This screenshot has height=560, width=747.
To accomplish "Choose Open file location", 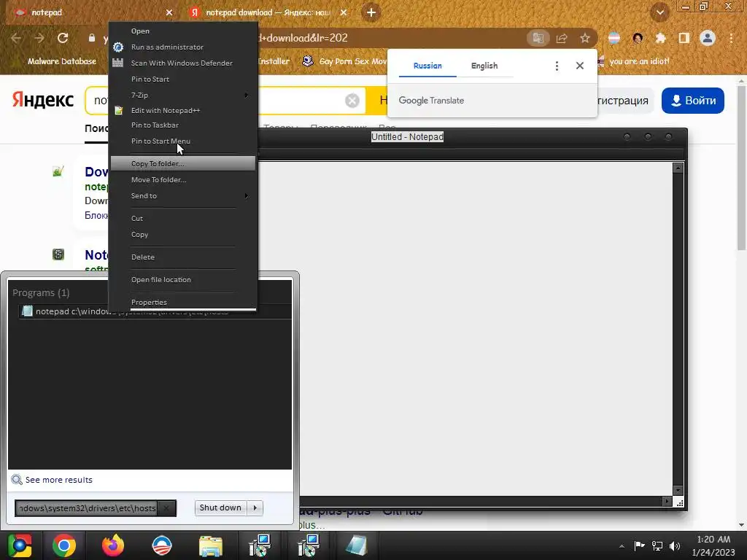I will [183, 279].
